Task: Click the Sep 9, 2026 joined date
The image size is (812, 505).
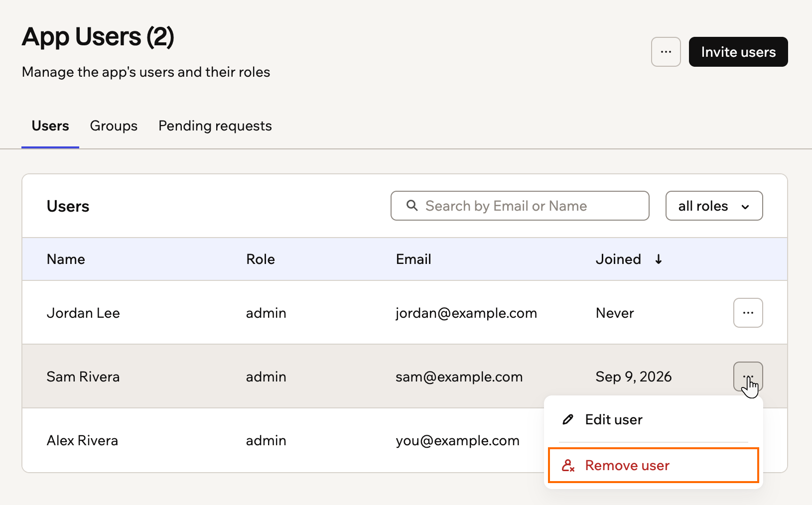Action: pos(634,377)
